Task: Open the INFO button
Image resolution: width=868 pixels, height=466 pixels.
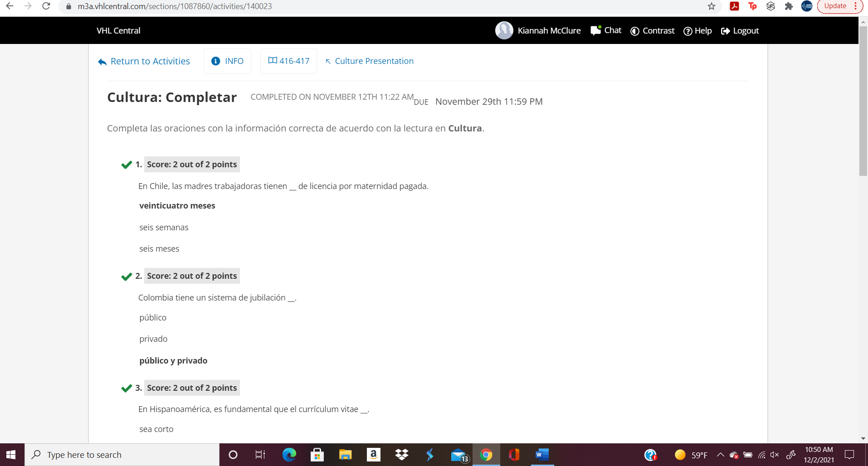Action: pos(227,61)
